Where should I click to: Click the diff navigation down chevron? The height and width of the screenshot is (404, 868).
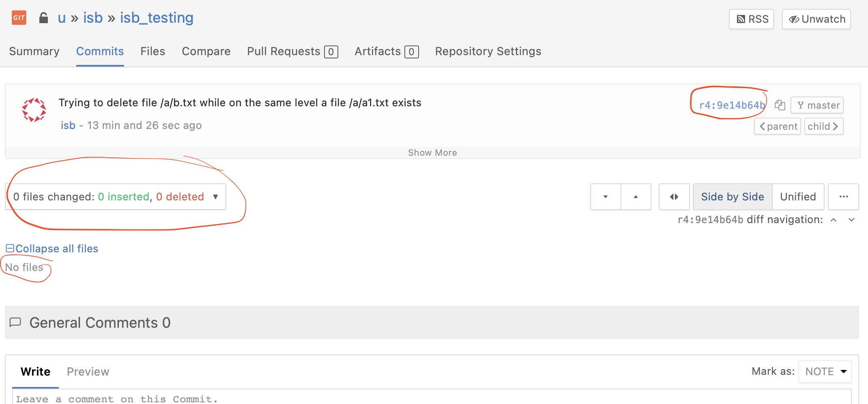point(851,220)
